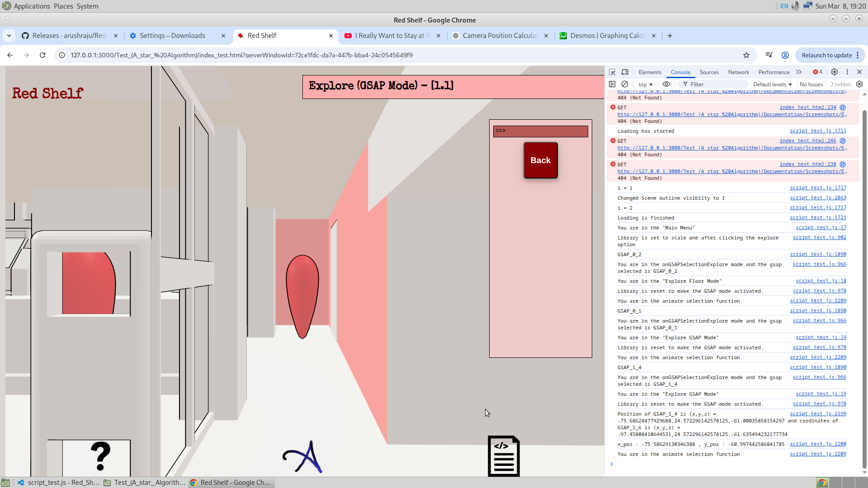Click the A-star signature logo icon

(303, 457)
